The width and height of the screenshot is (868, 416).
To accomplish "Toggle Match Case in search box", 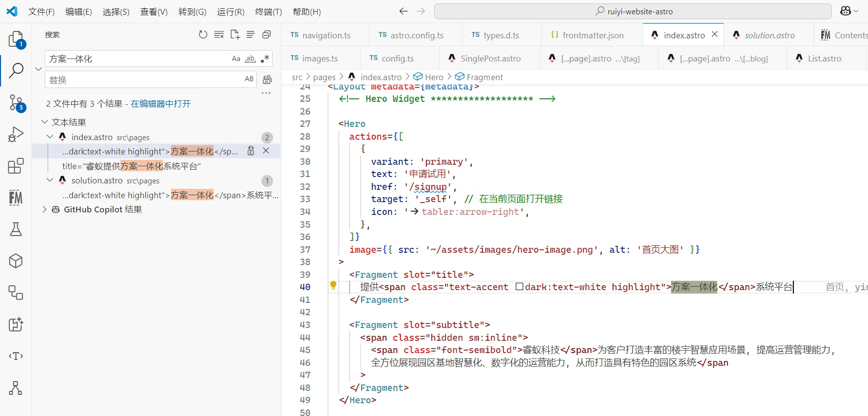I will coord(236,59).
